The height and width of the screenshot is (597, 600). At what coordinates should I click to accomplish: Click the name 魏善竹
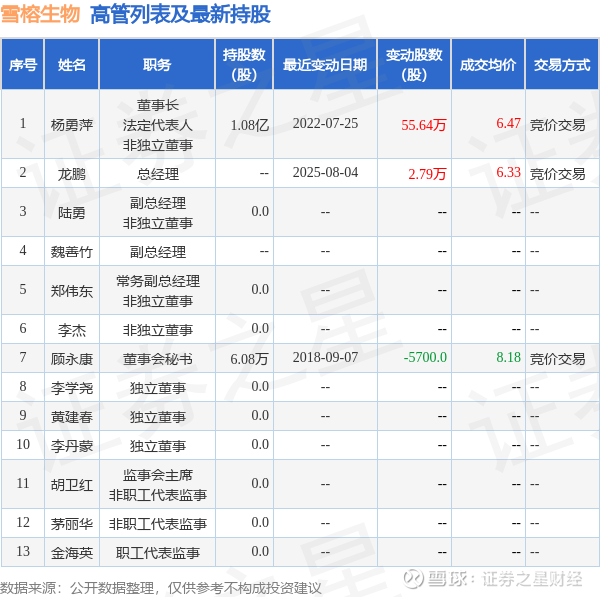72,252
